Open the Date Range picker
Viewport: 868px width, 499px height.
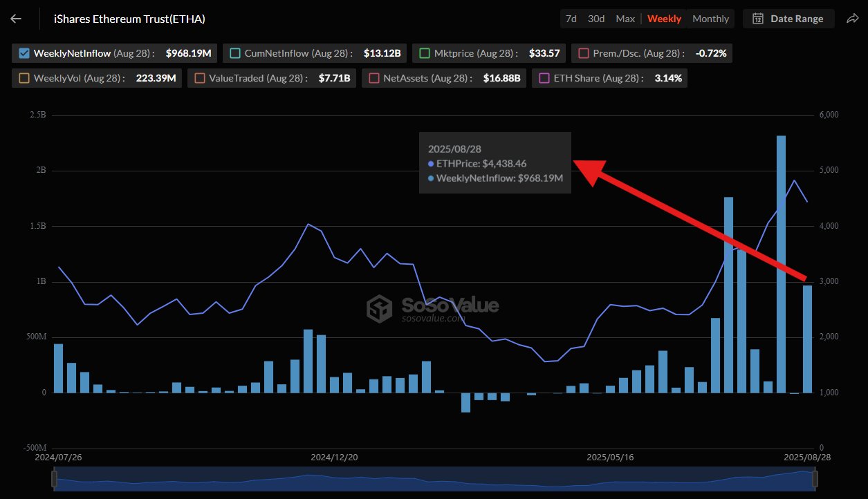pos(788,19)
